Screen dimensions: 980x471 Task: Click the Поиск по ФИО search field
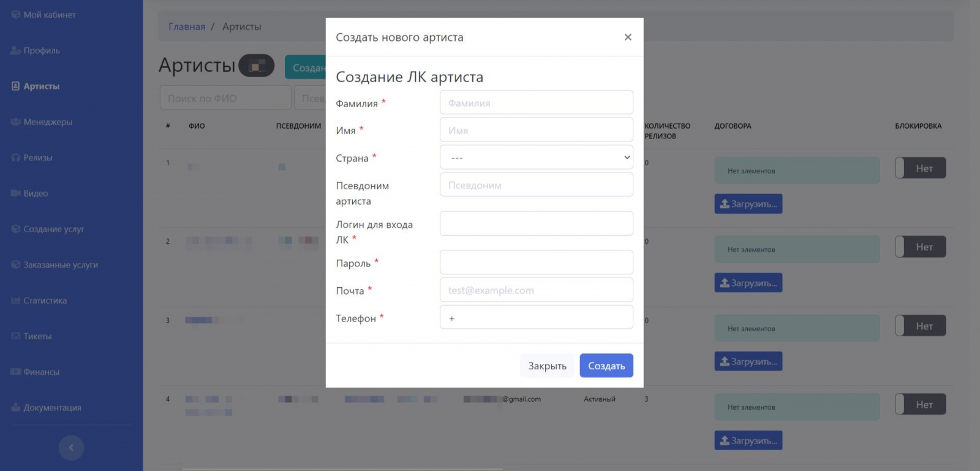225,98
